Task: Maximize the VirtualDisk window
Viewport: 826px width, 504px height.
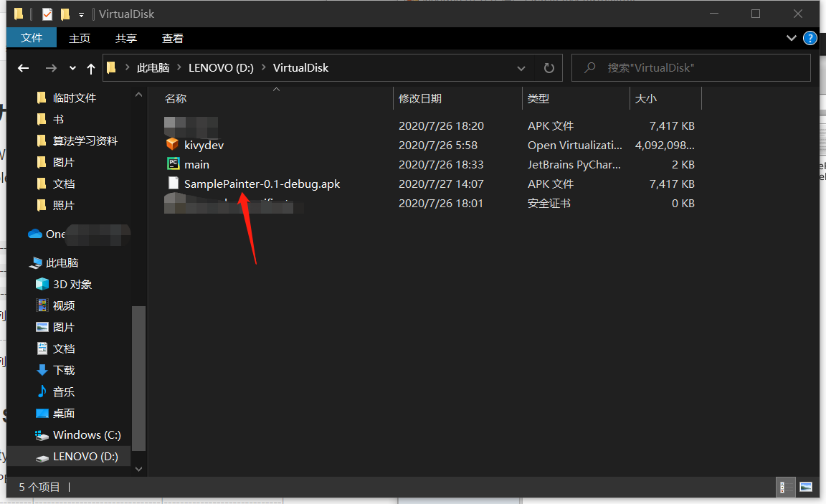Action: point(756,14)
